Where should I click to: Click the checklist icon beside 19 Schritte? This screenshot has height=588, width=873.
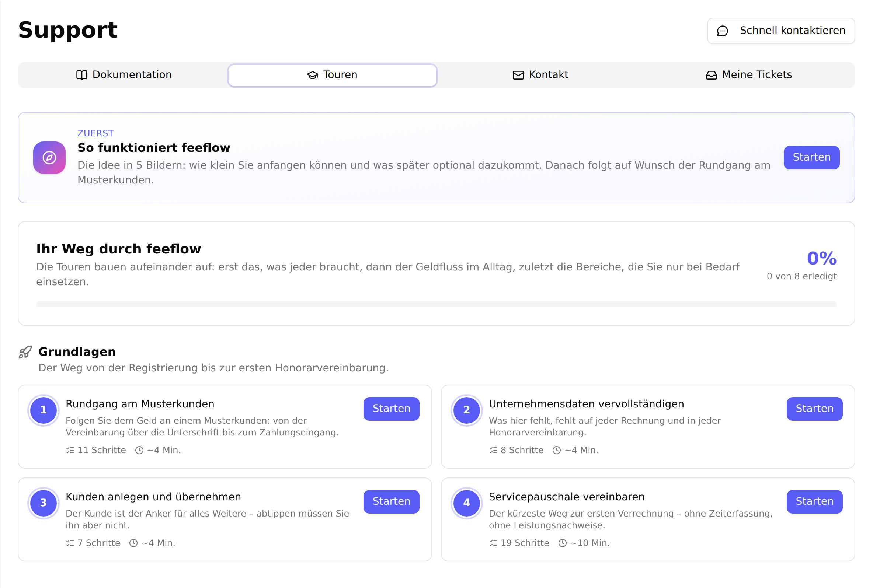pyautogui.click(x=493, y=543)
